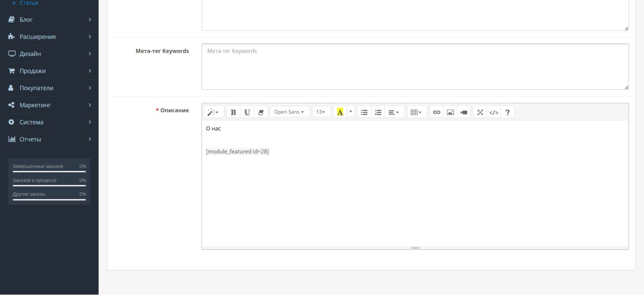Open editor help question mark
Image resolution: width=644 pixels, height=295 pixels.
tap(508, 112)
